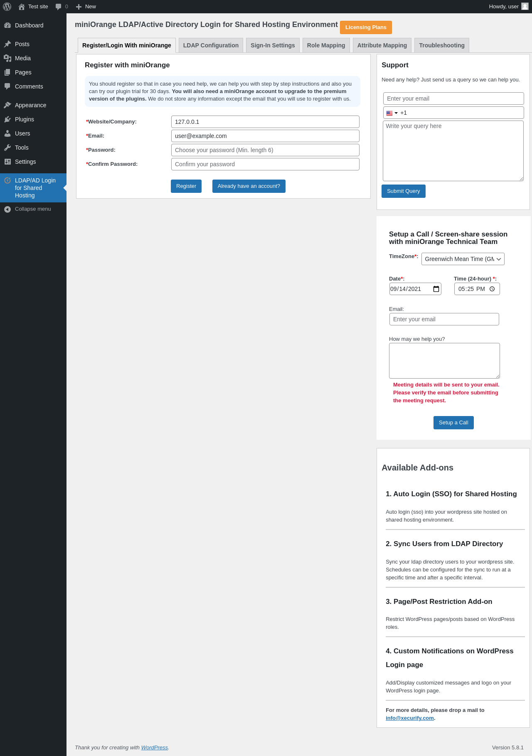Click Version 5.8.1 footer text

pos(508,747)
